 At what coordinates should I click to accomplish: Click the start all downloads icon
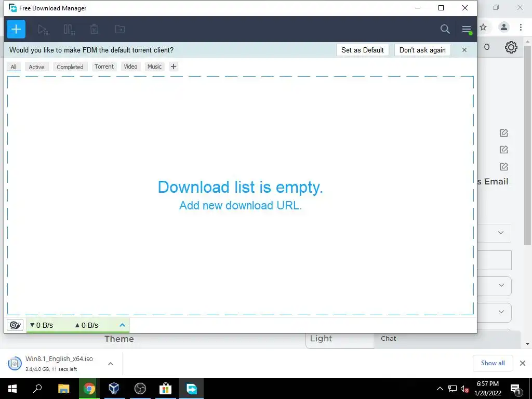tap(43, 30)
